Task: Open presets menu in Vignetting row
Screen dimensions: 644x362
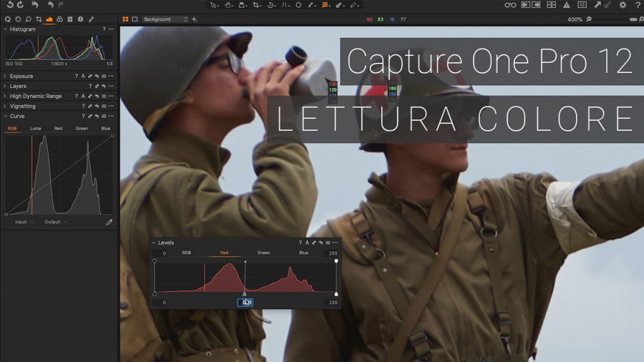Action: pyautogui.click(x=104, y=106)
